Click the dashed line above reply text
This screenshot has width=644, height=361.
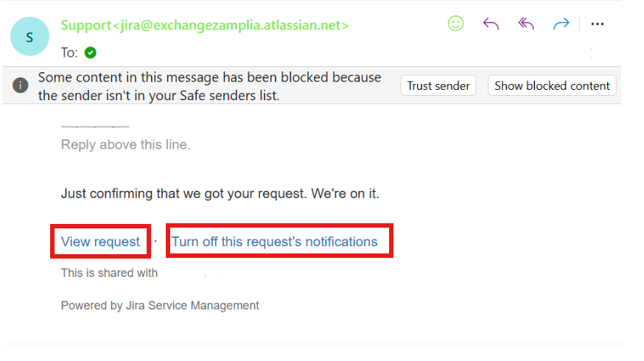pos(95,127)
